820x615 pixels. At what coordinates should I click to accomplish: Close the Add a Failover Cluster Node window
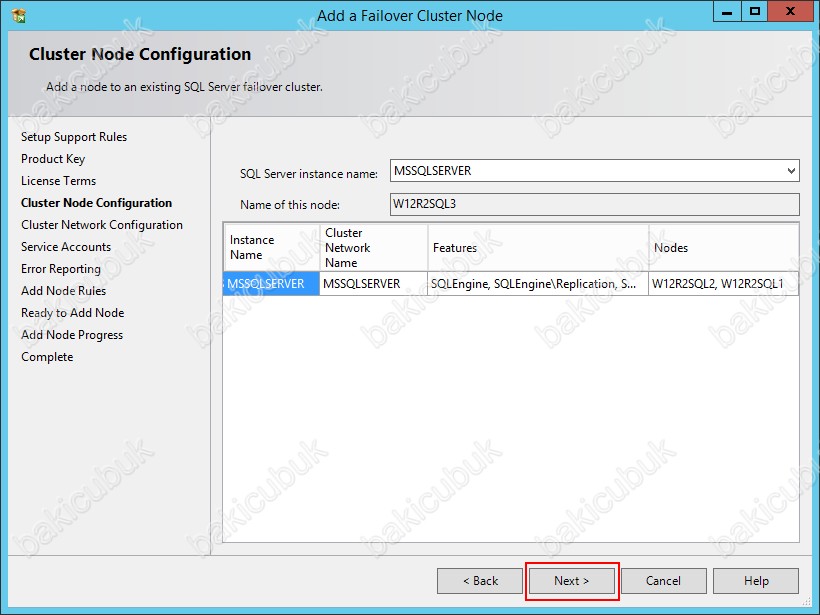click(790, 12)
